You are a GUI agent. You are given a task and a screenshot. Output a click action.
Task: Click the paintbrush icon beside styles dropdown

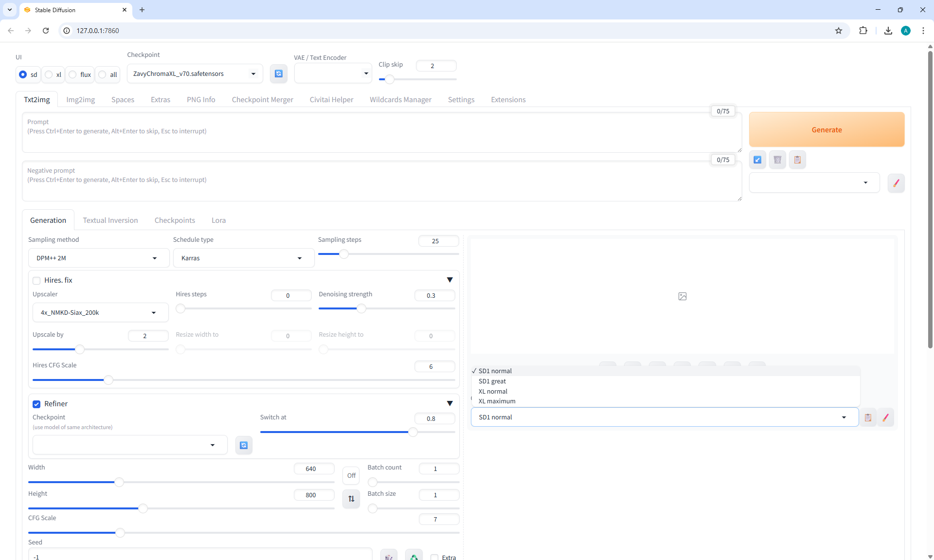point(896,183)
